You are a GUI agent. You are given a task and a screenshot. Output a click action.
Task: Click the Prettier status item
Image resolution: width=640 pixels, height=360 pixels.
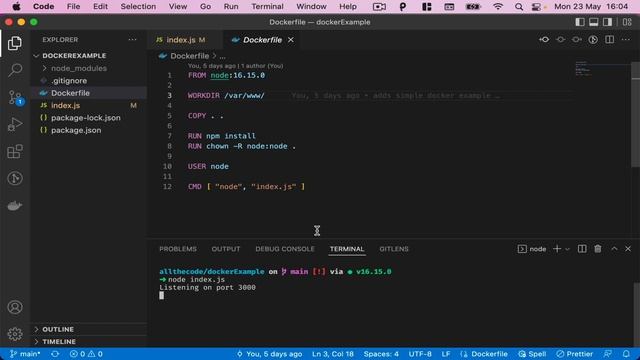click(x=575, y=354)
